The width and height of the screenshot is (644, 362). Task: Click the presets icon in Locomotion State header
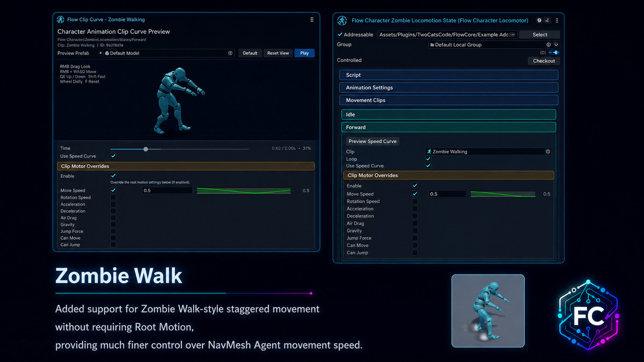point(547,20)
